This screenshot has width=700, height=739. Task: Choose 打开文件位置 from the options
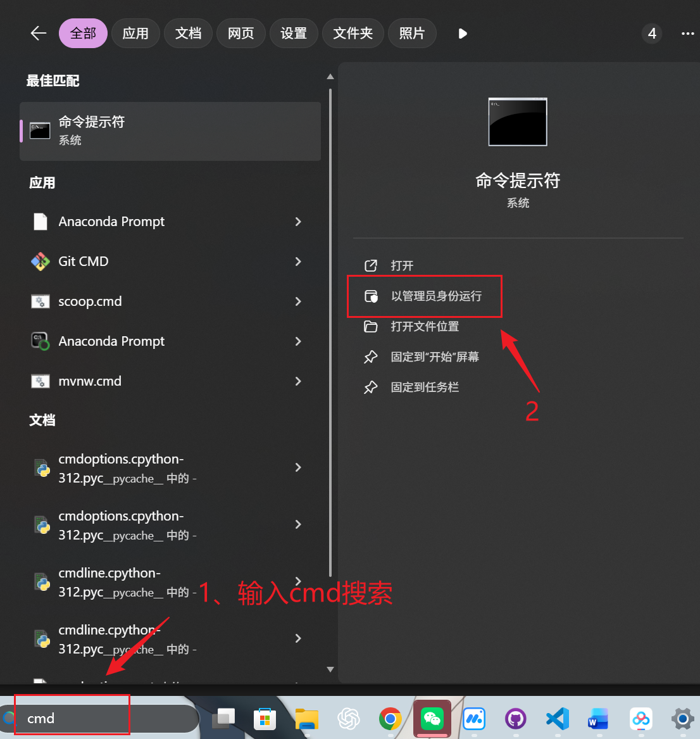(424, 327)
